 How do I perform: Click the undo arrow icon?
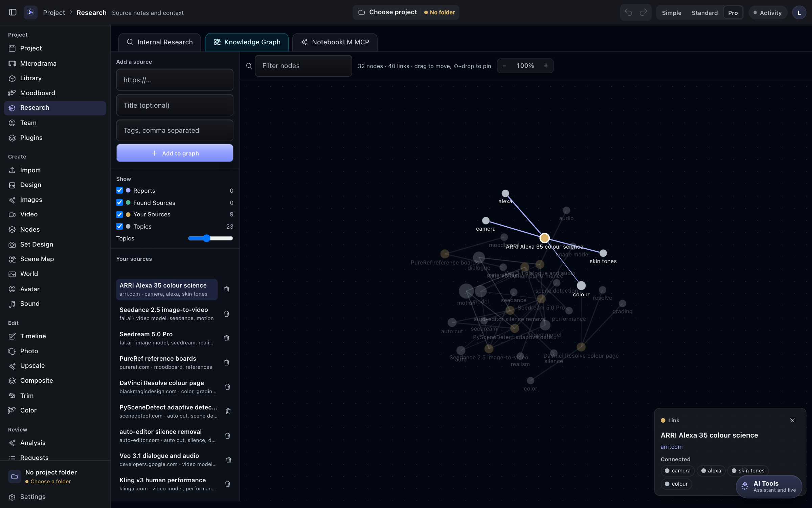click(628, 13)
